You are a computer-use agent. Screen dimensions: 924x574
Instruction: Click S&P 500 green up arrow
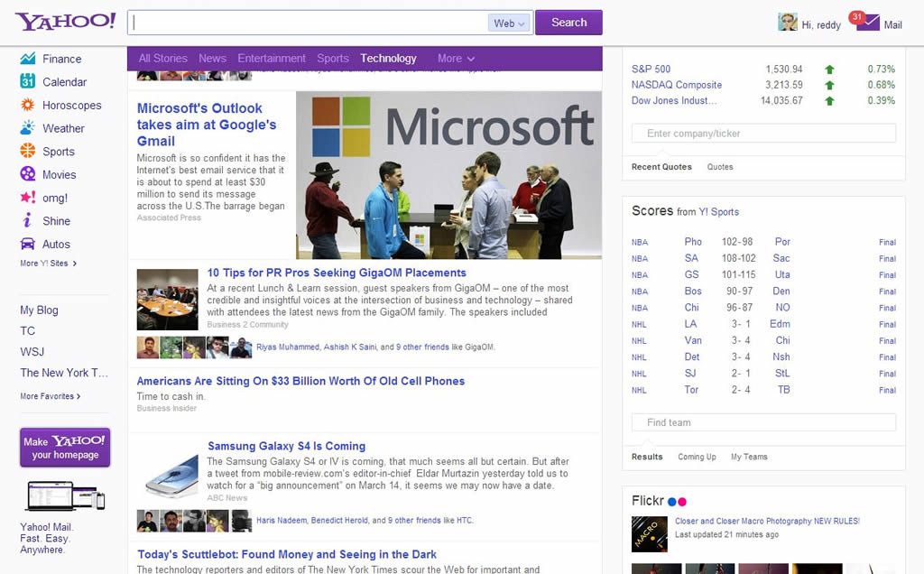[830, 69]
